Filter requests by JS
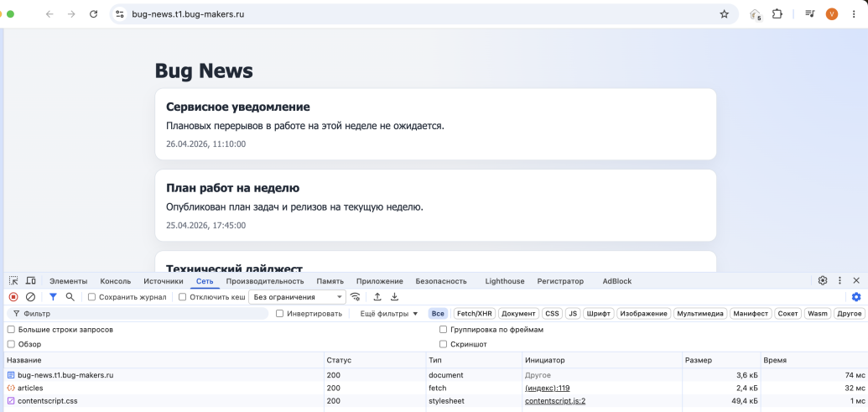This screenshot has width=868, height=412. [x=573, y=314]
